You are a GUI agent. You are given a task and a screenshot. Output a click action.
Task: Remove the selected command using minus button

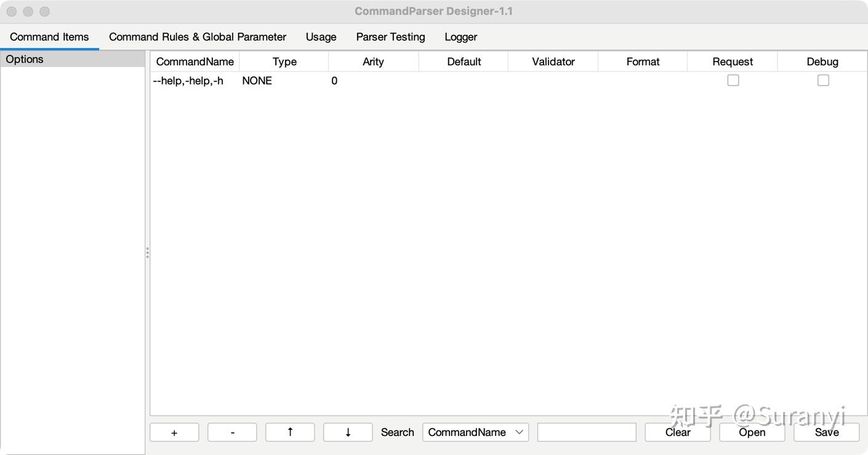coord(232,432)
